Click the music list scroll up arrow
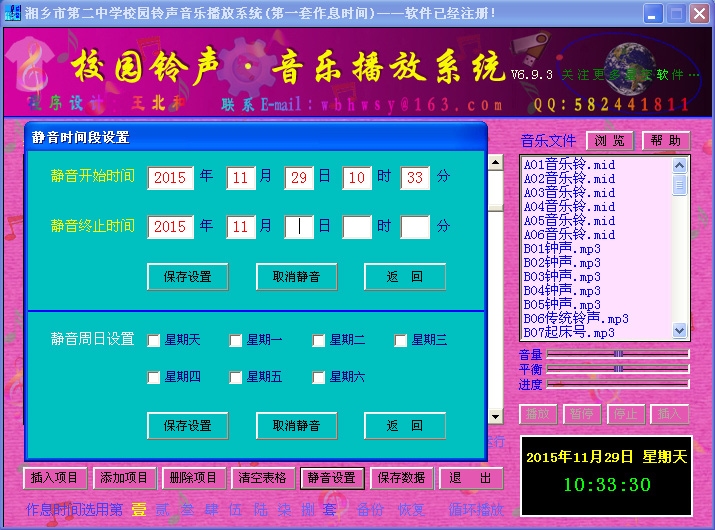The height and width of the screenshot is (530, 715). pyautogui.click(x=679, y=165)
